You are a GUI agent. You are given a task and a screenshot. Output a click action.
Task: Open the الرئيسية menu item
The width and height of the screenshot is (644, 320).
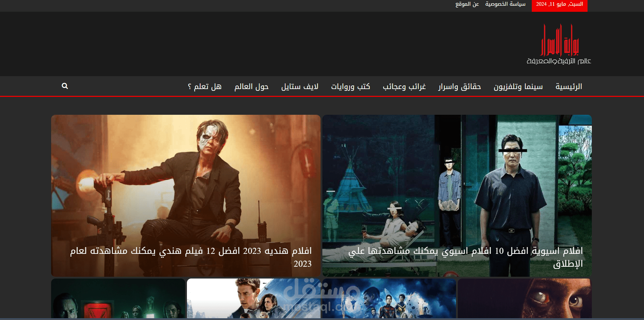click(x=569, y=87)
